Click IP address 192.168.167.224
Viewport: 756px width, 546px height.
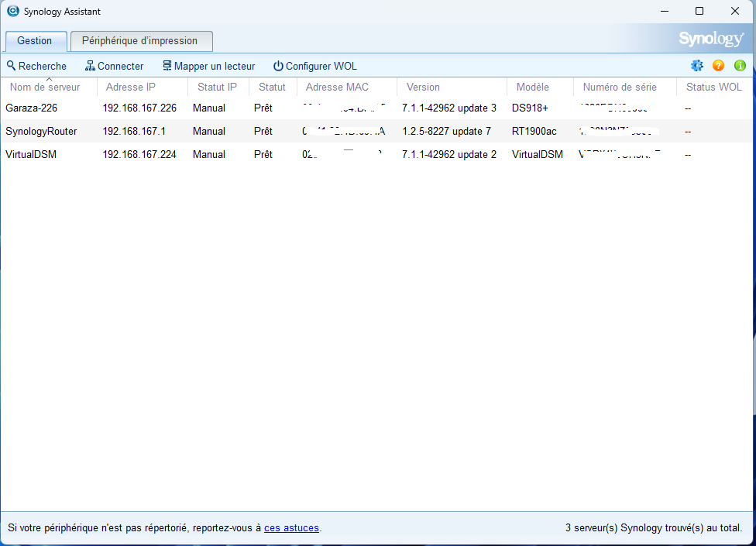139,155
